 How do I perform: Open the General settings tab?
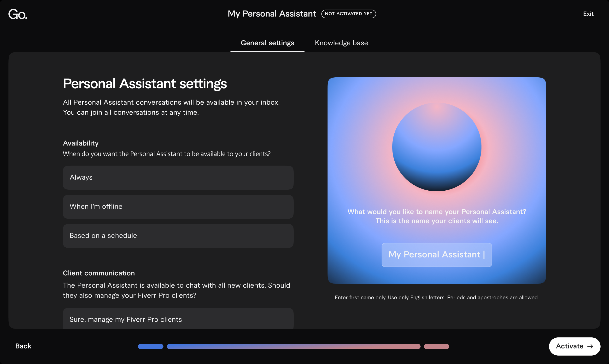[267, 43]
